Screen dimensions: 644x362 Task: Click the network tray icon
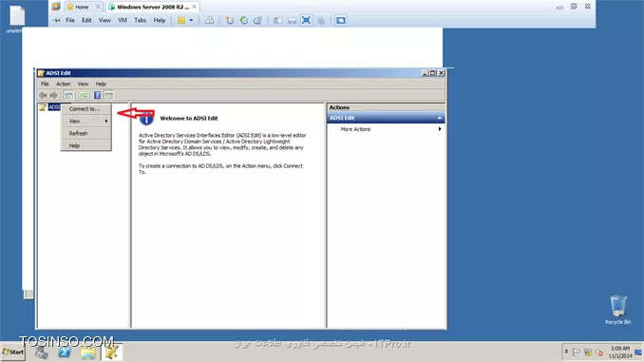588,352
